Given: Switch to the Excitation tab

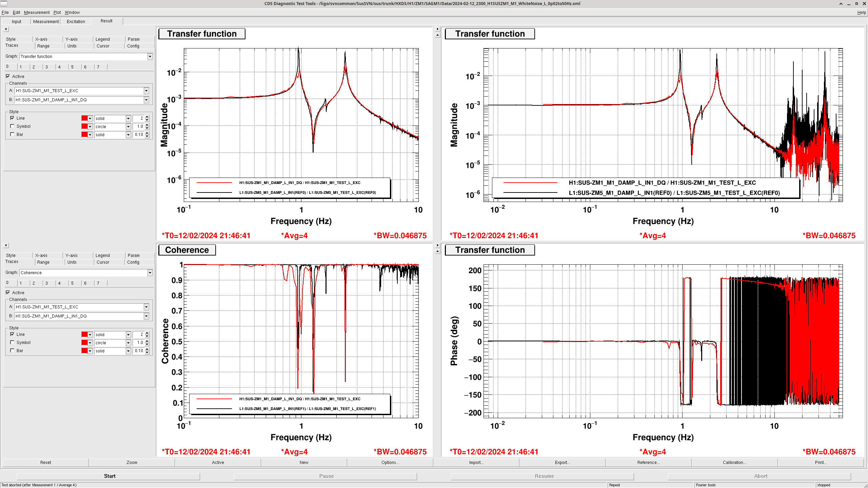Looking at the screenshot, I should click(x=76, y=22).
